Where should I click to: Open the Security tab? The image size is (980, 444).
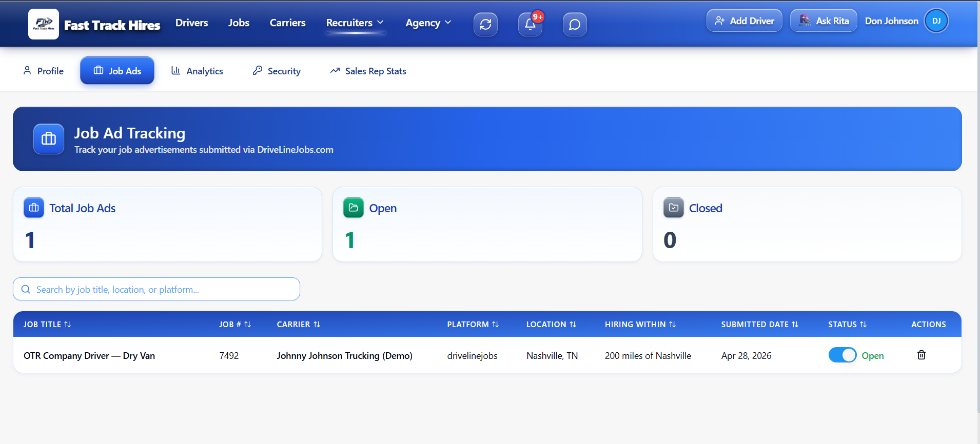click(277, 71)
